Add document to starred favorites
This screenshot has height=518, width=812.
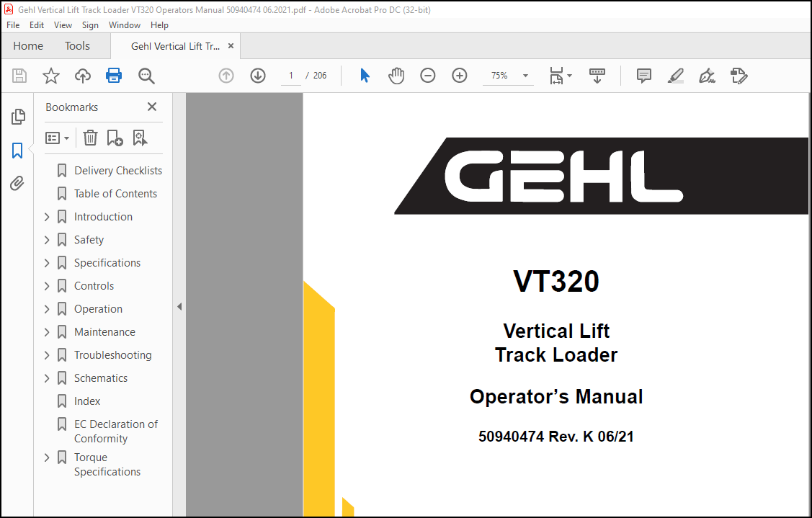(x=50, y=76)
